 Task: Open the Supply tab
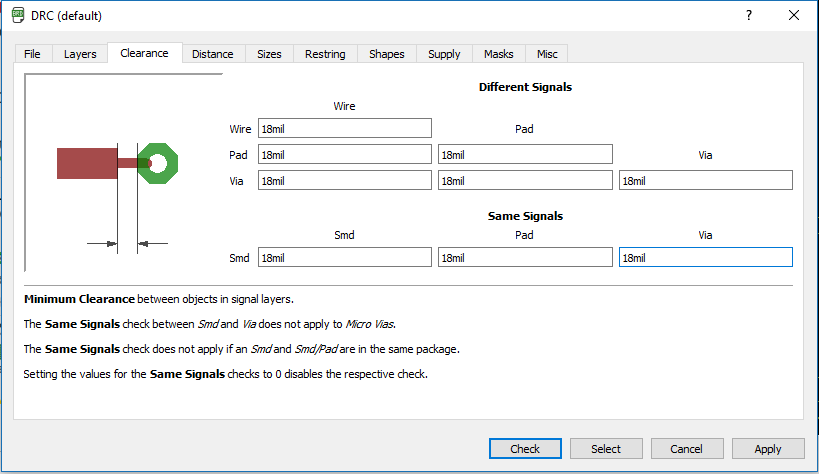444,54
